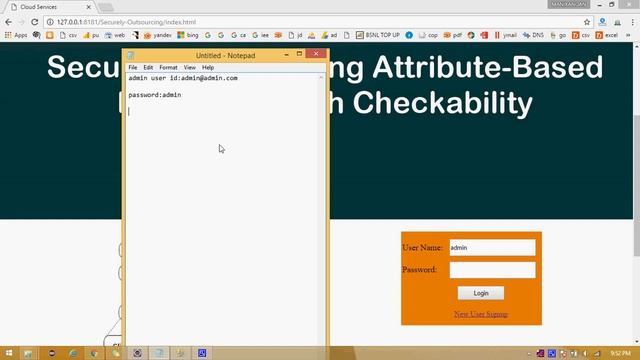Open the BSNL TOP UP bookmark

(x=378, y=35)
